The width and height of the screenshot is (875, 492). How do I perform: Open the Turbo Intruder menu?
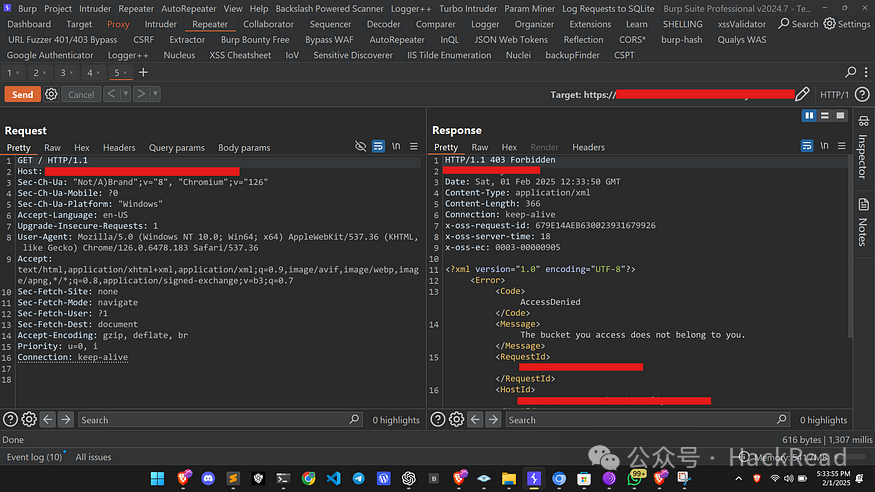pos(468,8)
